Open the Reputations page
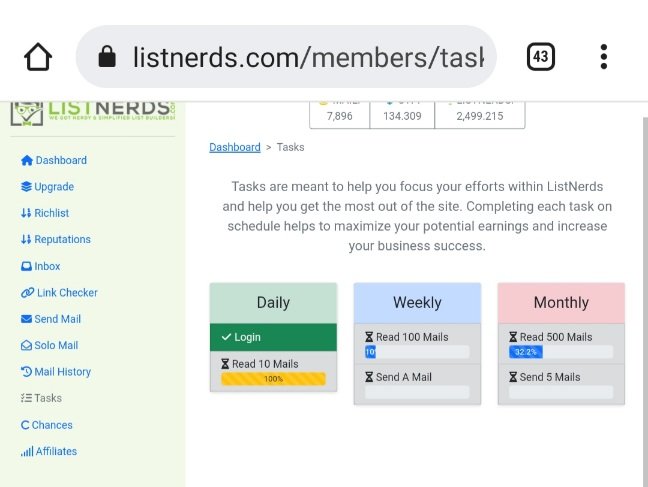Viewport: 648px width, 487px height. 55,239
